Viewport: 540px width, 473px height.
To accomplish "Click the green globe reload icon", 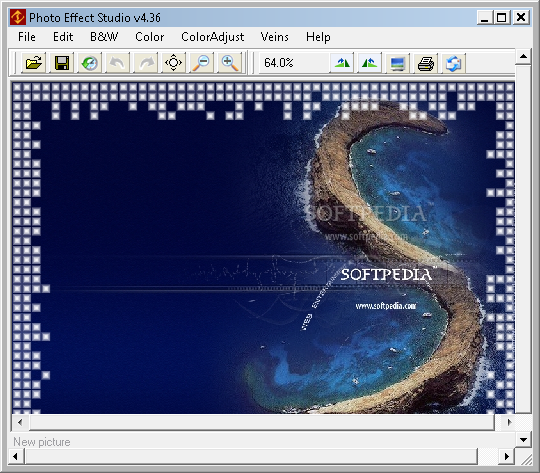I will [90, 63].
